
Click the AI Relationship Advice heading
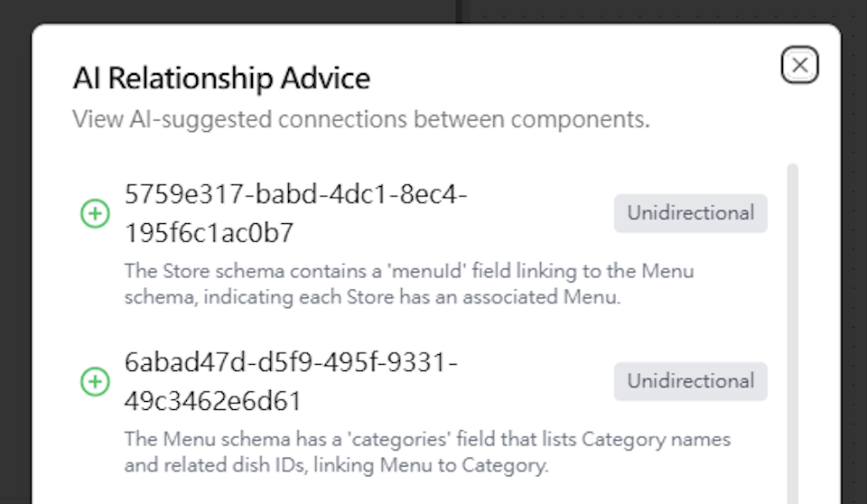pos(222,78)
